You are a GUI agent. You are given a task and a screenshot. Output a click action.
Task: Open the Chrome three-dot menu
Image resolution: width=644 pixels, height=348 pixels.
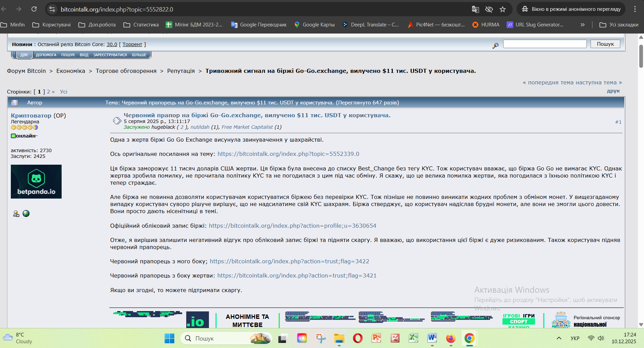point(635,9)
